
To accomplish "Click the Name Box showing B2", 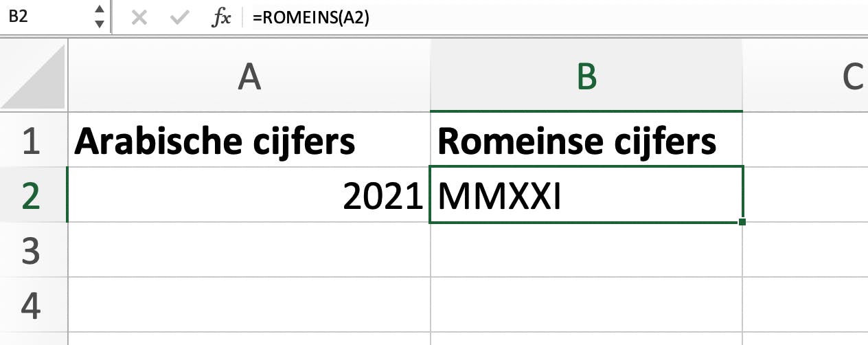I will (x=45, y=18).
